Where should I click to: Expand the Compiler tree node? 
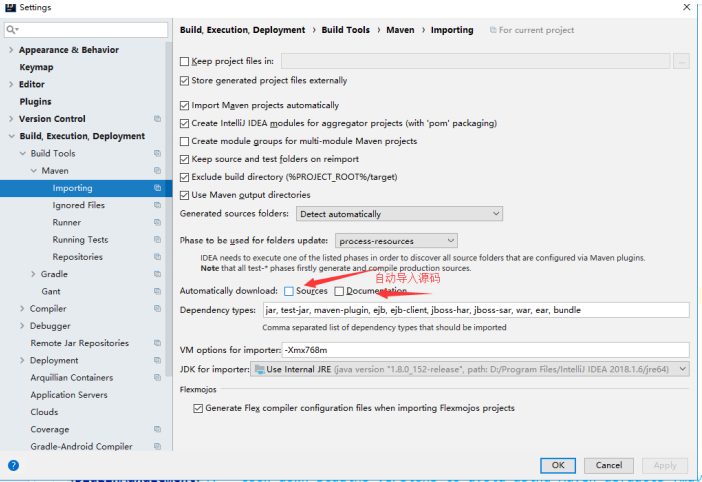(22, 308)
